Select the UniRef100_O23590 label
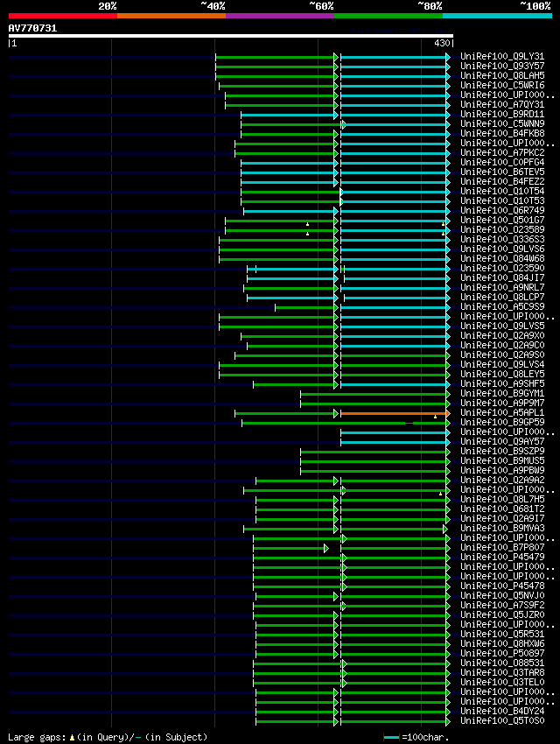This screenshot has height=744, width=560. coord(502,268)
